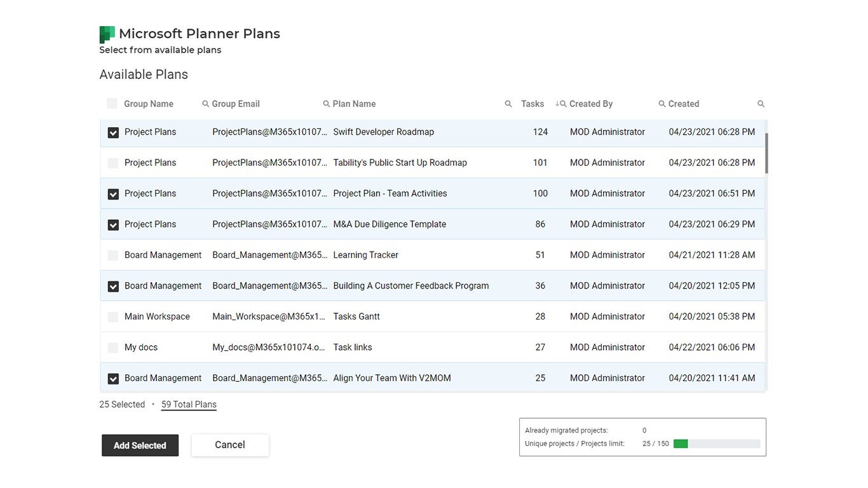Image resolution: width=868 pixels, height=488 pixels.
Task: Open the 59 Total Plans link
Action: point(189,405)
